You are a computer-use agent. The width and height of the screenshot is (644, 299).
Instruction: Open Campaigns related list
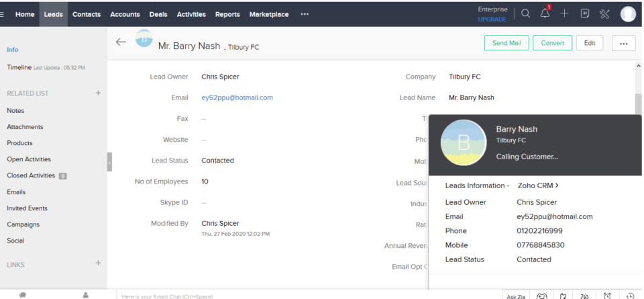[23, 224]
